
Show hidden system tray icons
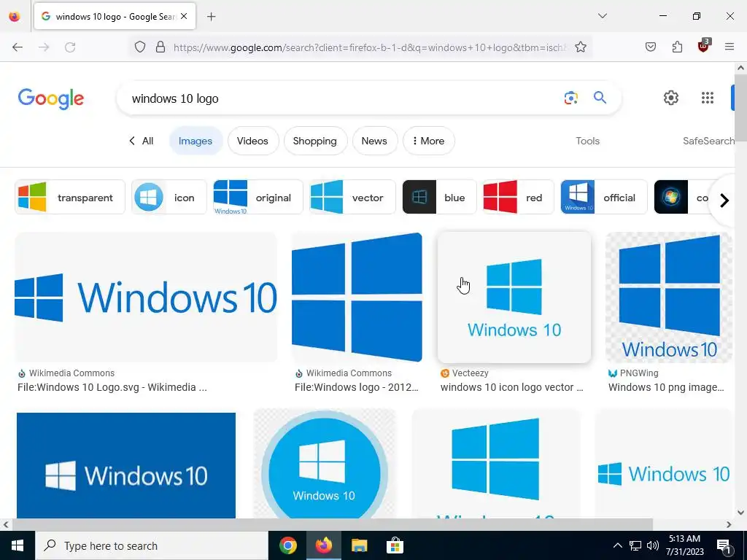(x=617, y=545)
